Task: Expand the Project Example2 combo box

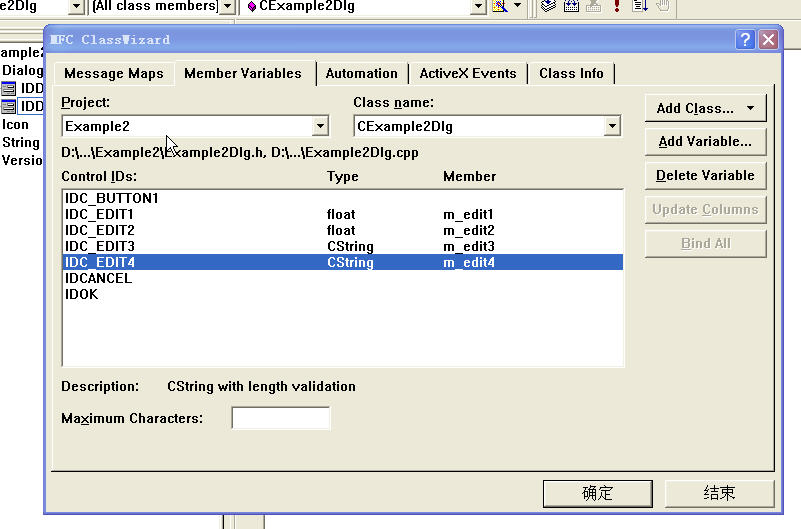Action: [320, 126]
